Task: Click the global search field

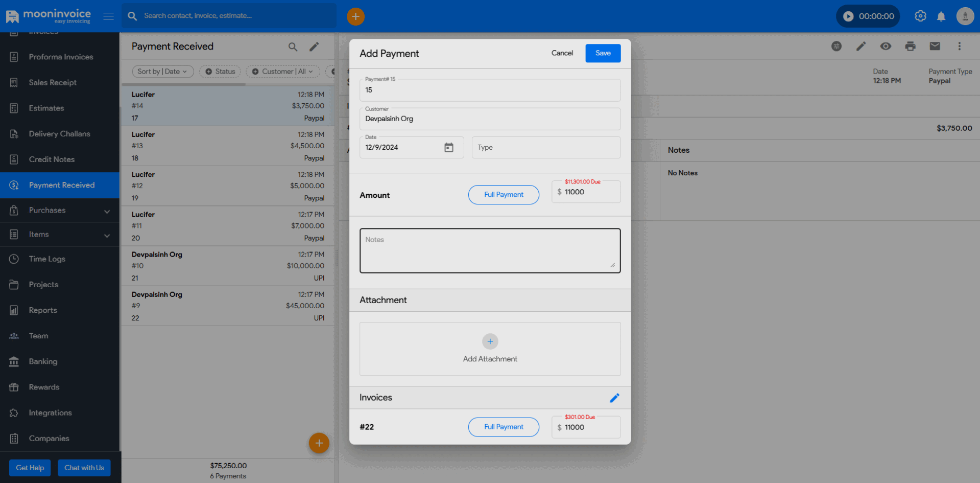Action: [229, 16]
